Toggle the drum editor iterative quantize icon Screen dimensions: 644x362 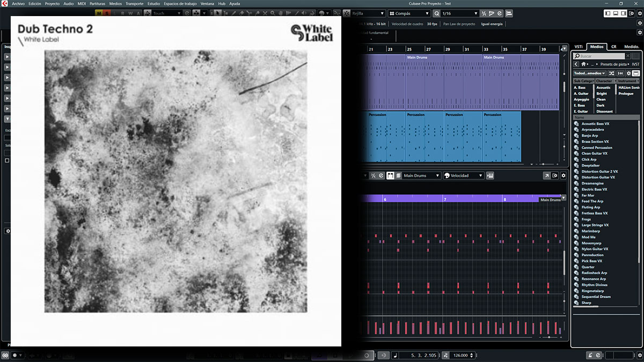(373, 175)
